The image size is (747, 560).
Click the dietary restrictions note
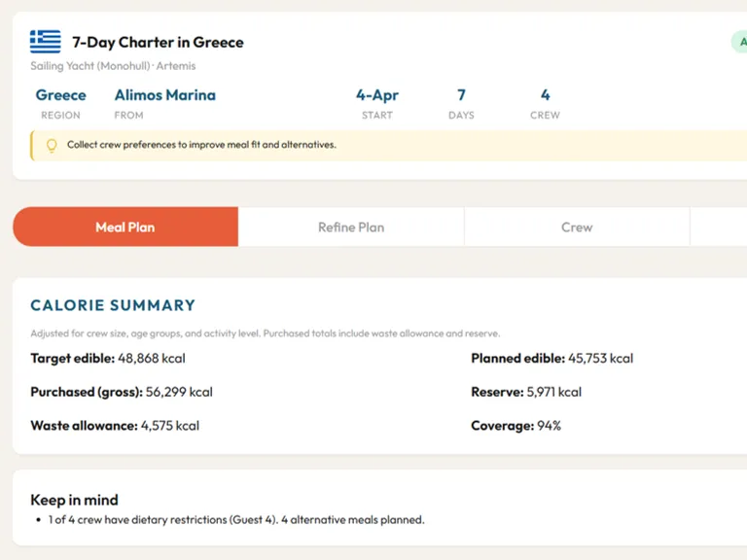[236, 520]
